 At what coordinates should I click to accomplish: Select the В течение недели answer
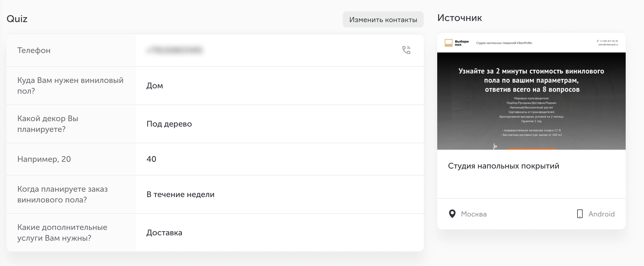[180, 194]
